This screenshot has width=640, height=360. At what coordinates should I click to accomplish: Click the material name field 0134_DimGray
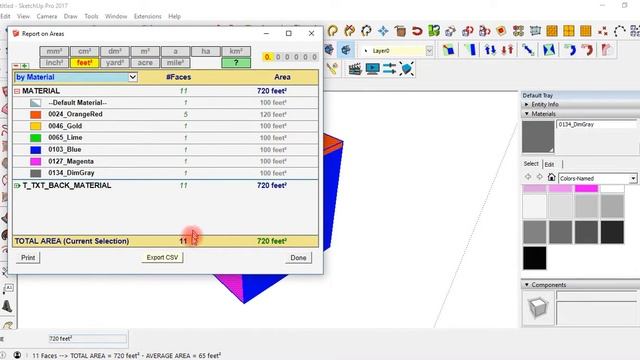[x=596, y=124]
